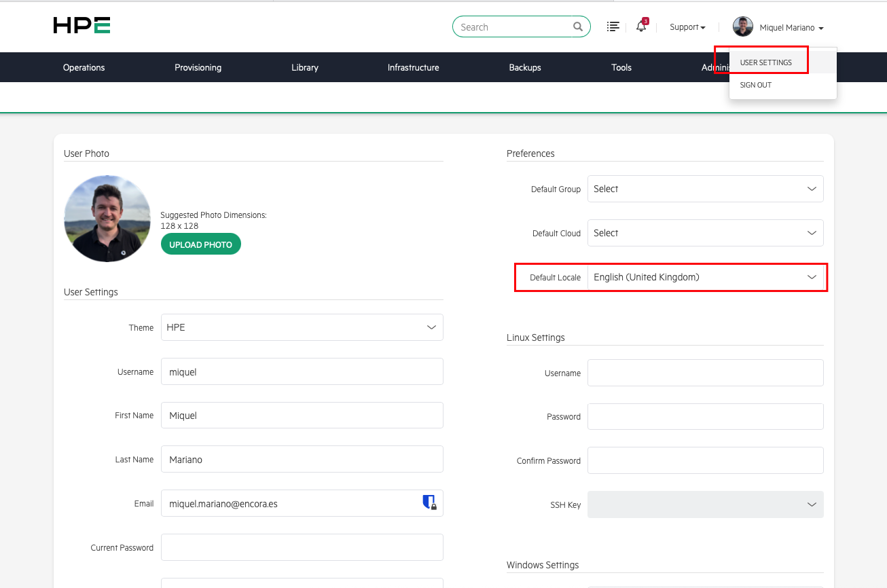
Task: Open the activity log list icon
Action: point(613,26)
